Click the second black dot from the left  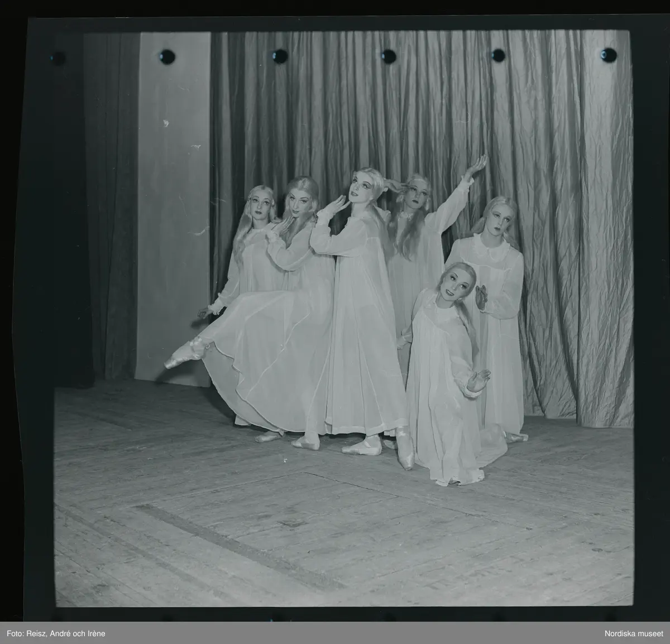(166, 56)
